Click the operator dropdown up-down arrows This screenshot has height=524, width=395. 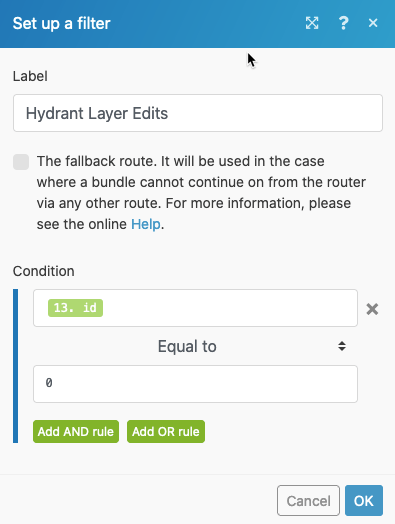[x=342, y=346]
